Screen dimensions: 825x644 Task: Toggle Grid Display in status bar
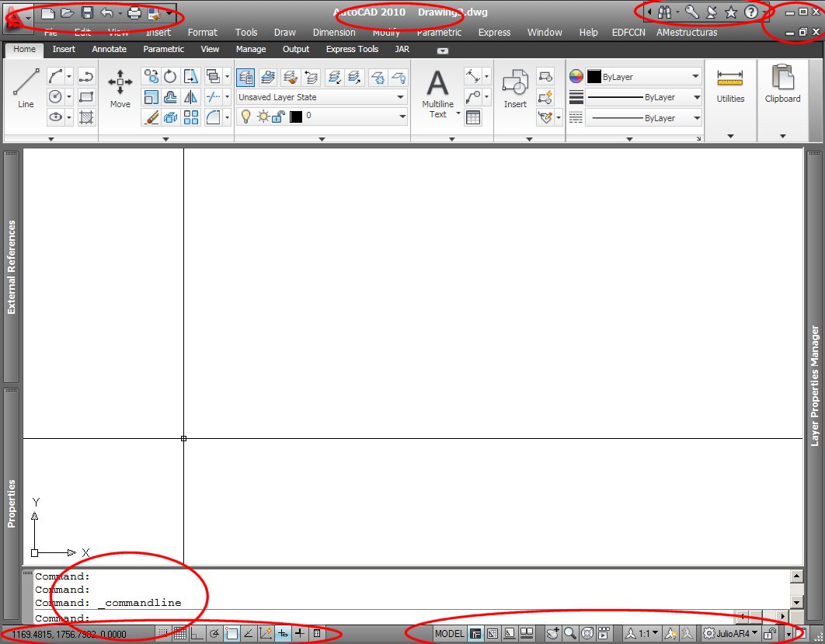point(180,633)
